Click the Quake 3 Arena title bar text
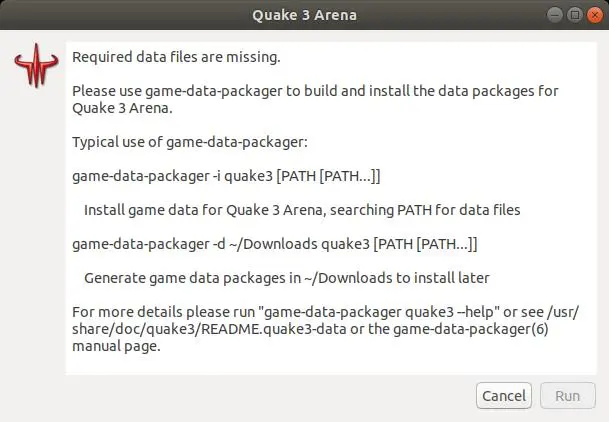This screenshot has width=609, height=422. click(304, 15)
